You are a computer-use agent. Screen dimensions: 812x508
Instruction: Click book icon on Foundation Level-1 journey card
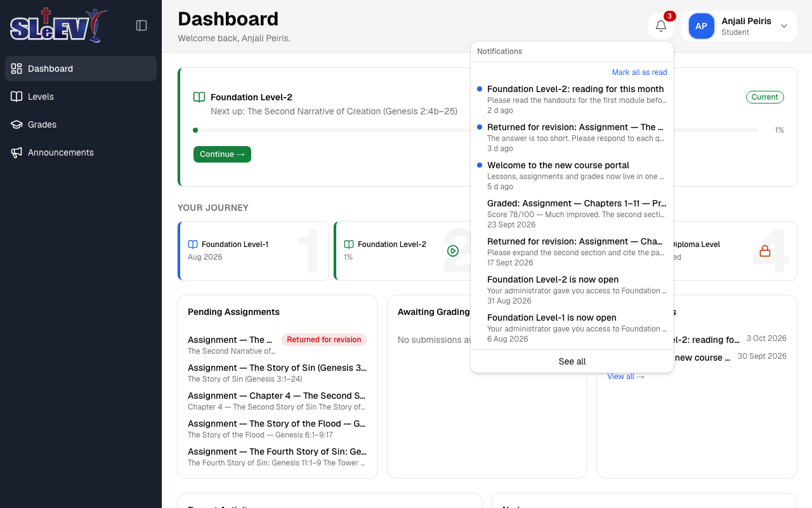pyautogui.click(x=193, y=244)
